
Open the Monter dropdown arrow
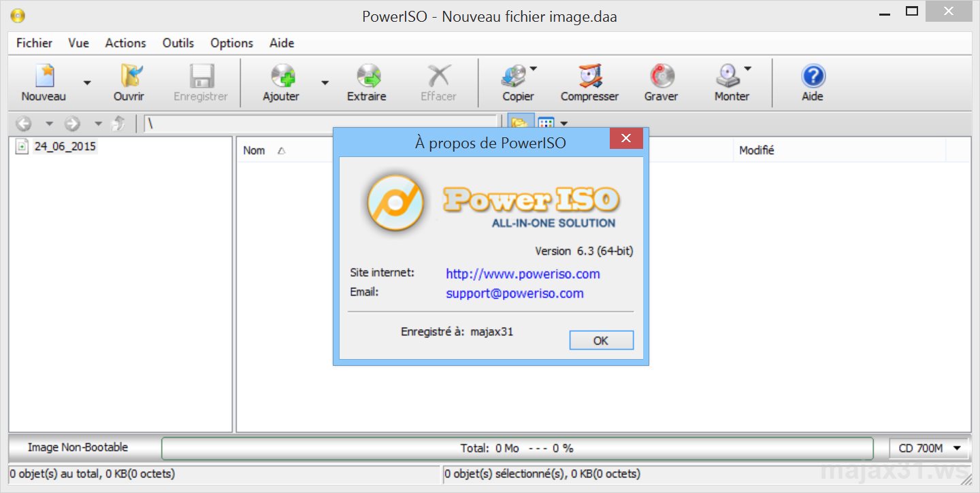[x=747, y=69]
